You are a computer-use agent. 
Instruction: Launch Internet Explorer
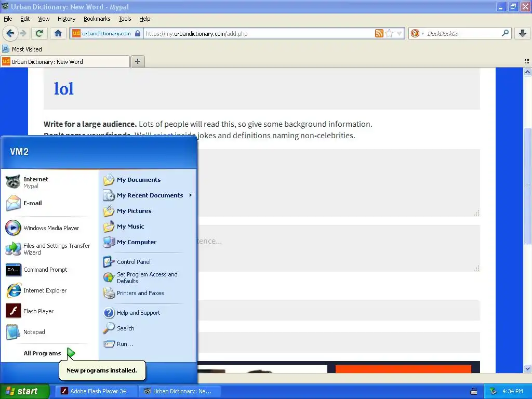click(49, 290)
